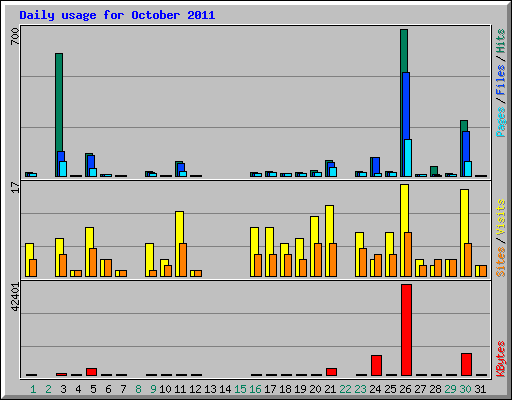The image size is (512, 400).
Task: Select day label "12" on the x-axis
Action: tap(195, 389)
